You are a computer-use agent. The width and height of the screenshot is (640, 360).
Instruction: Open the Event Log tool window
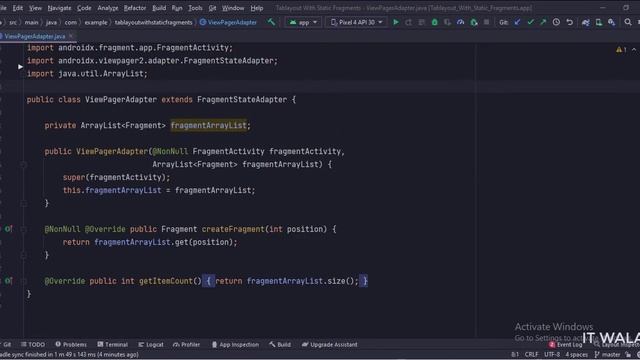click(x=566, y=344)
